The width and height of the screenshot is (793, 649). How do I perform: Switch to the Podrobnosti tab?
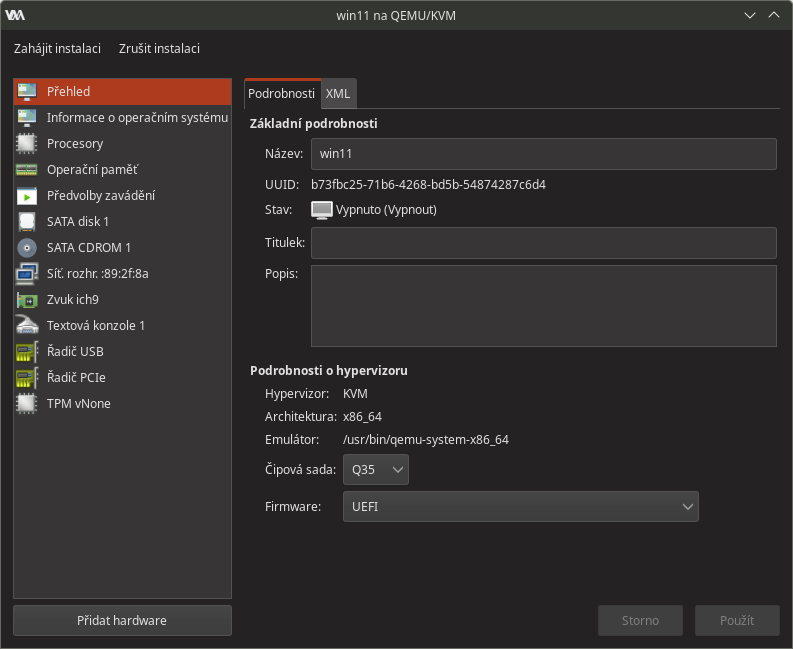tap(282, 94)
